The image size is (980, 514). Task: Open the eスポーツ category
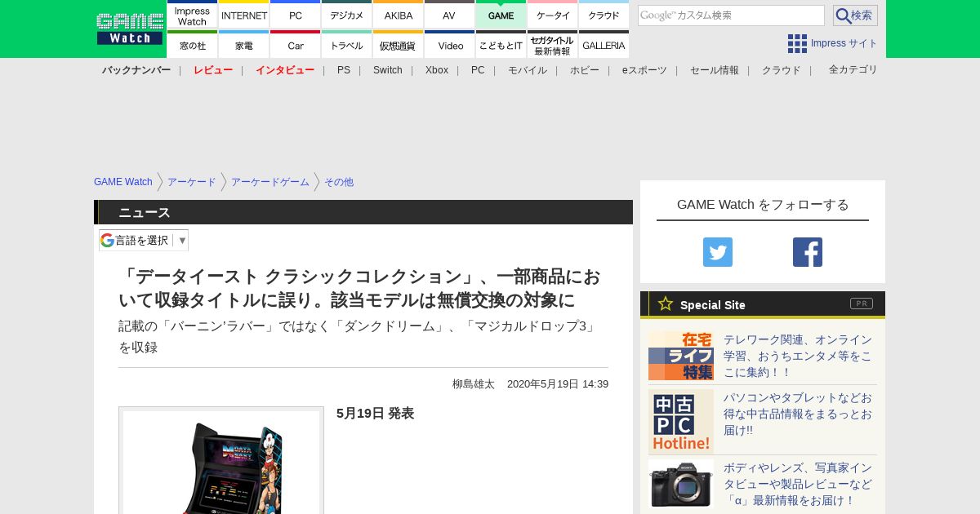point(644,70)
